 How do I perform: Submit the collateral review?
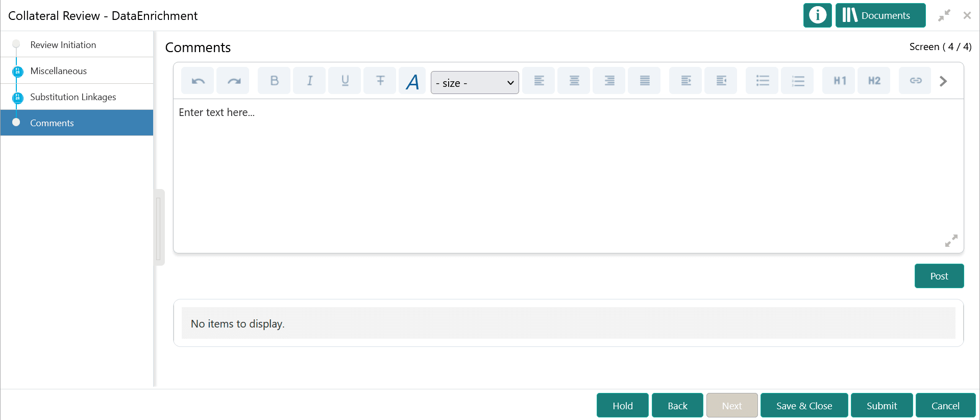click(881, 406)
